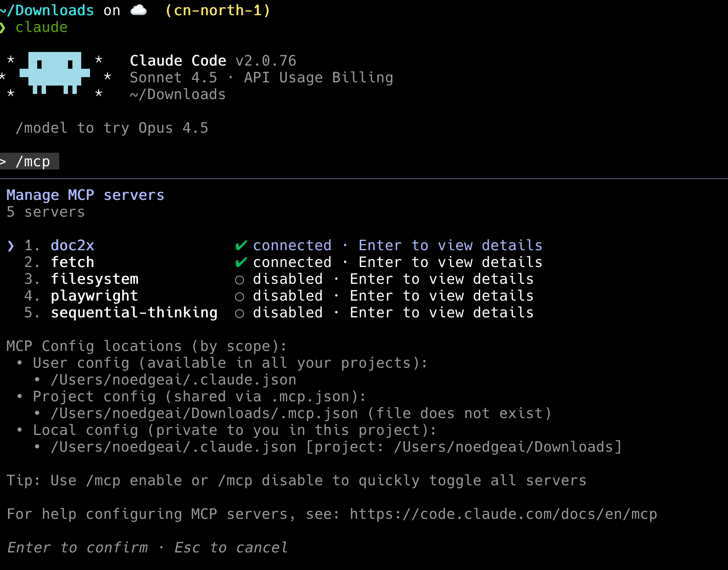
Task: Click the version number v2.0.76
Action: pyautogui.click(x=266, y=61)
